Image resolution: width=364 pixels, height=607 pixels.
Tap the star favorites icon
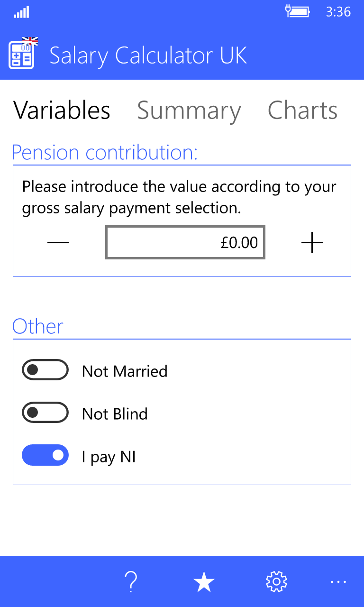[x=204, y=581]
